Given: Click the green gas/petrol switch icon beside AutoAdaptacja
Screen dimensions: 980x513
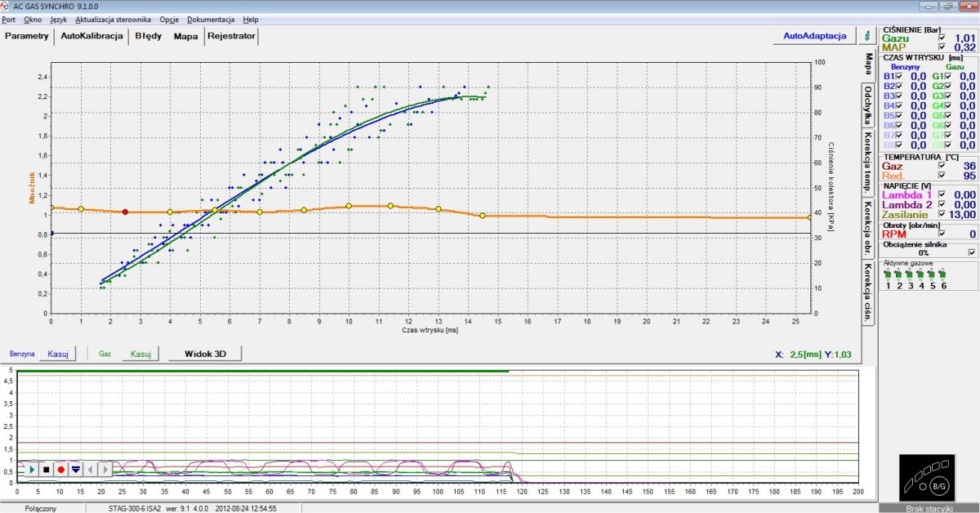Looking at the screenshot, I should [x=866, y=36].
